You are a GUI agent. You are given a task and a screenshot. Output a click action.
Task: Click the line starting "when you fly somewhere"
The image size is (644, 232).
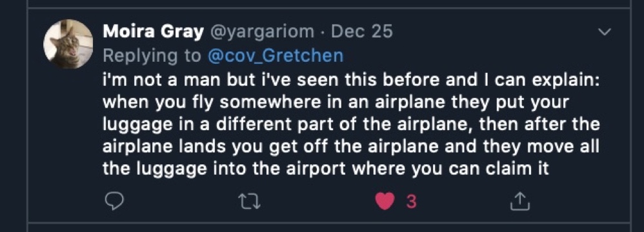tap(336, 102)
